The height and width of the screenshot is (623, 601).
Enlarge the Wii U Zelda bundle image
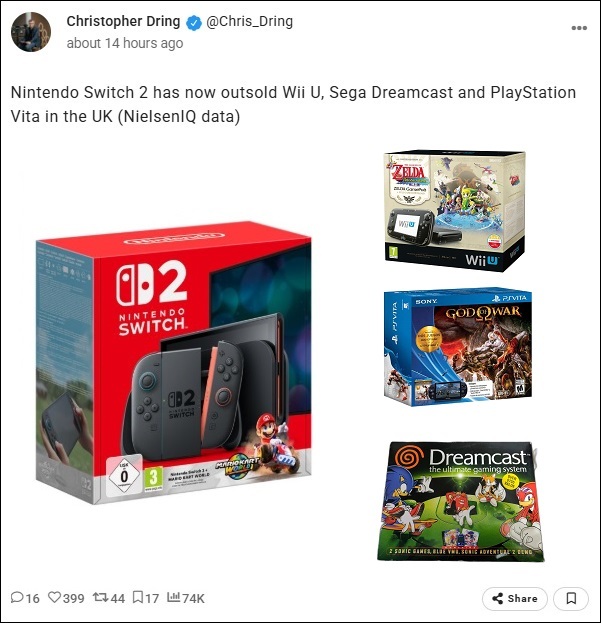click(454, 211)
